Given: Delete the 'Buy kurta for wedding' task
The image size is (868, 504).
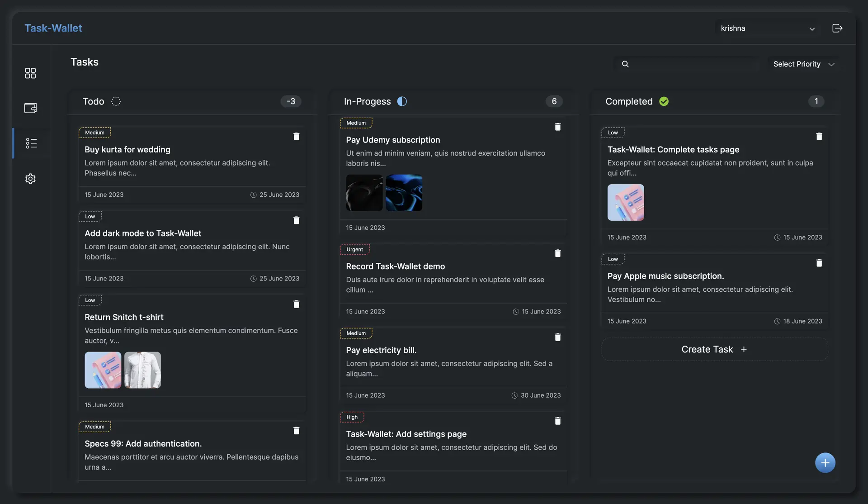Looking at the screenshot, I should (297, 136).
